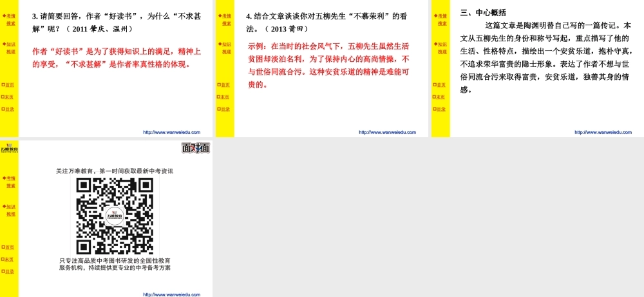The image size is (644, 297).
Task: Go to 首页 on question 4 slide
Action: [224, 85]
